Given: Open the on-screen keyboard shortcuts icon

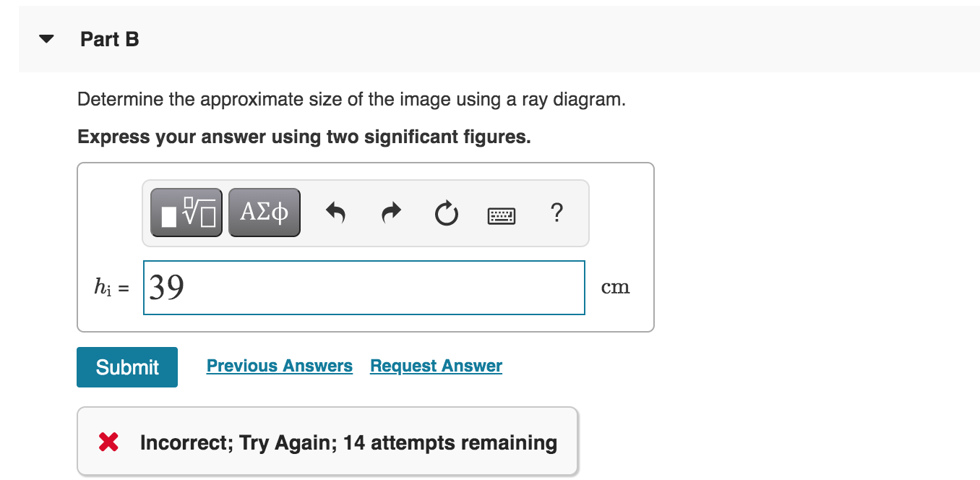Looking at the screenshot, I should [502, 215].
